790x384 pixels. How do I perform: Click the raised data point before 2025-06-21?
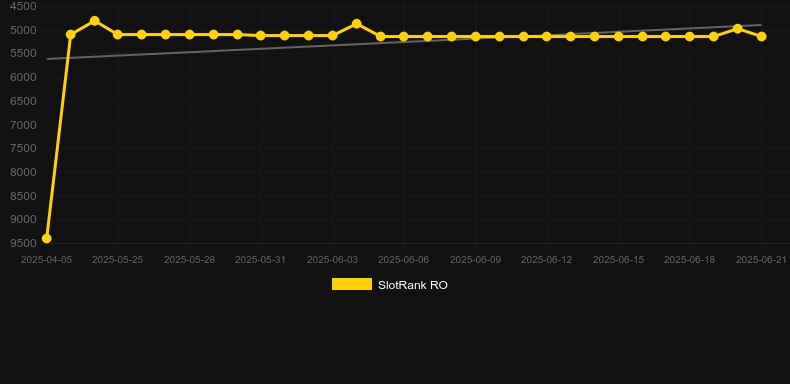[738, 29]
